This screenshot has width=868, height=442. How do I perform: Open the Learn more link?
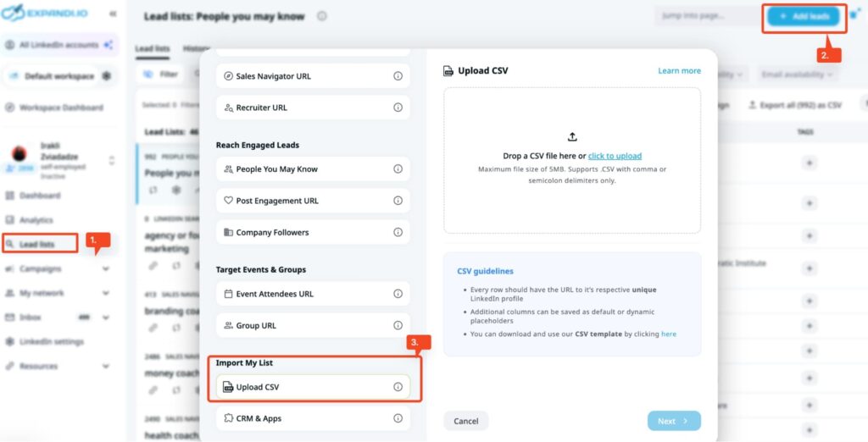(679, 71)
